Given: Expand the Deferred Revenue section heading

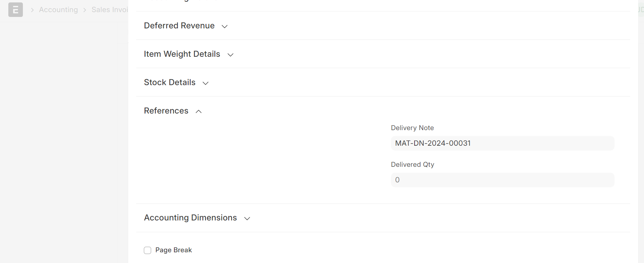Looking at the screenshot, I should (x=179, y=26).
